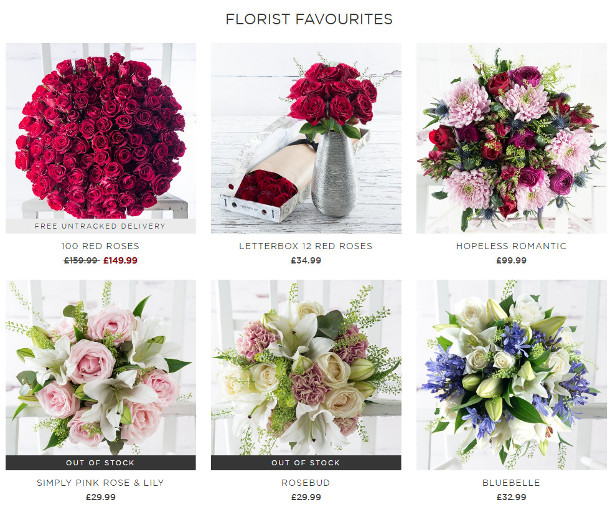Click the Out of Stock banner on Simply Pink
Image resolution: width=615 pixels, height=512 pixels.
pyautogui.click(x=101, y=463)
